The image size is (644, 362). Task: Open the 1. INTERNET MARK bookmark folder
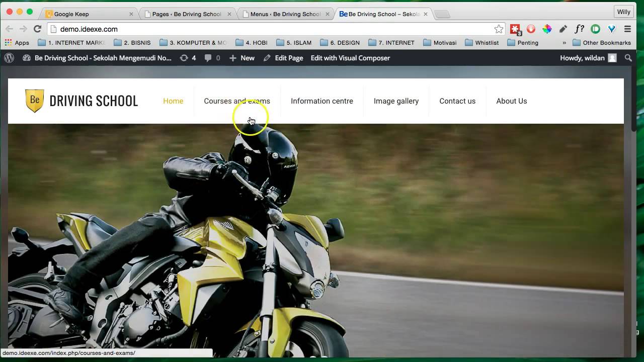[x=71, y=43]
